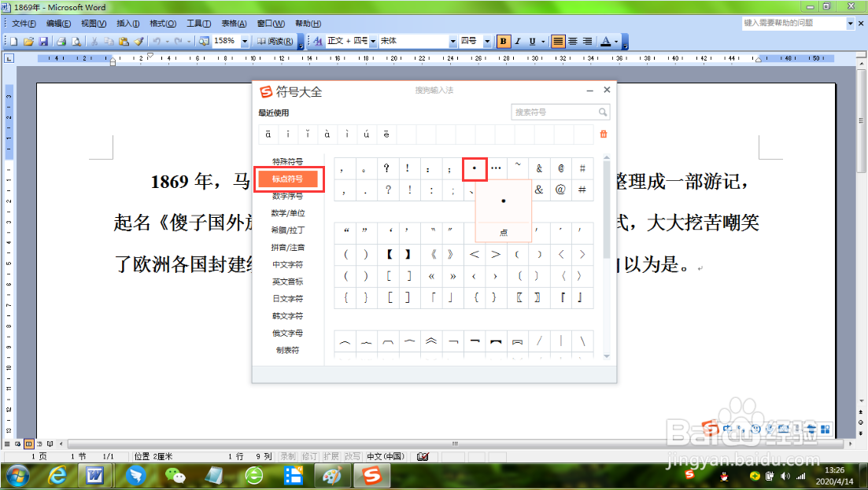Click the spelling check status book icon
The height and width of the screenshot is (490, 868).
(423, 456)
